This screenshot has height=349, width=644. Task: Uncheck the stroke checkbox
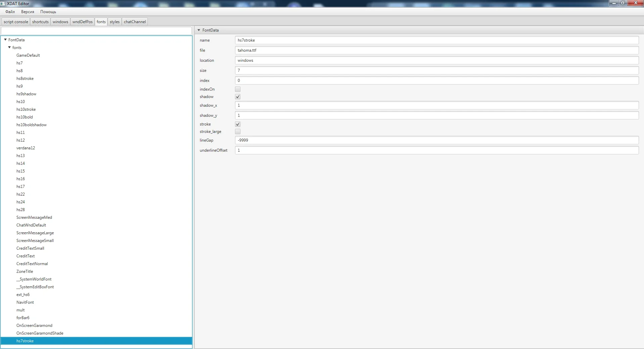click(x=238, y=124)
